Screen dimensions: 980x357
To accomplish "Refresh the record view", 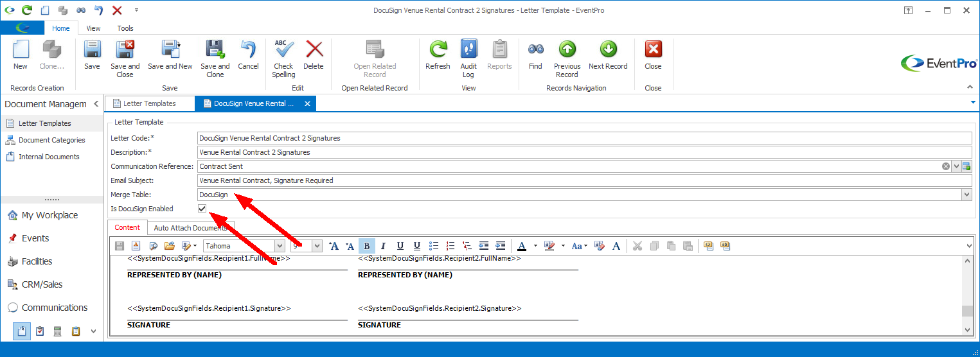I will tap(438, 55).
